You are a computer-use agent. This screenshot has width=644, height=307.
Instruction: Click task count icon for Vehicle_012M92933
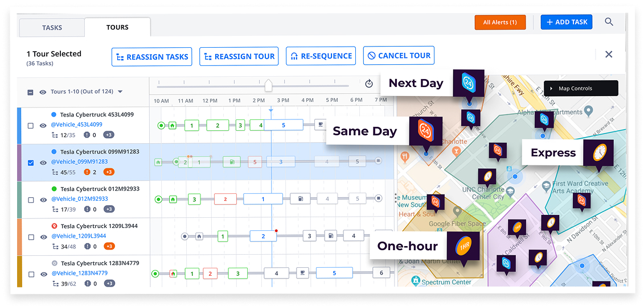[55, 209]
